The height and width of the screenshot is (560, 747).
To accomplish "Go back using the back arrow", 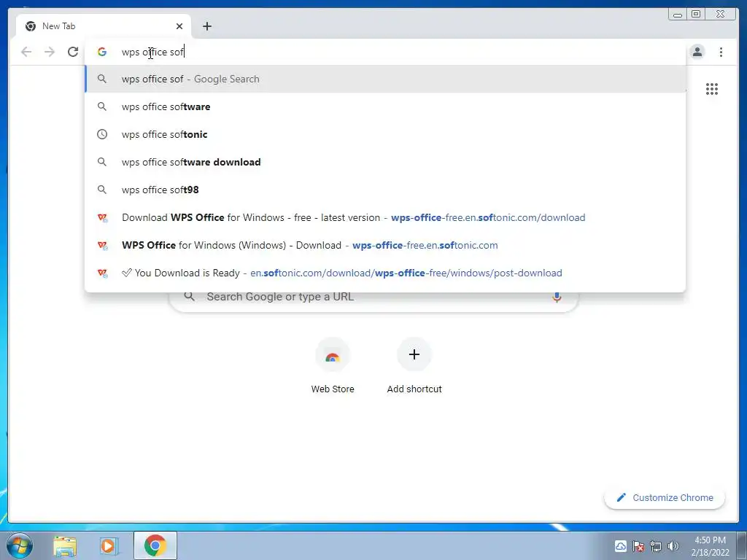I will (x=26, y=52).
